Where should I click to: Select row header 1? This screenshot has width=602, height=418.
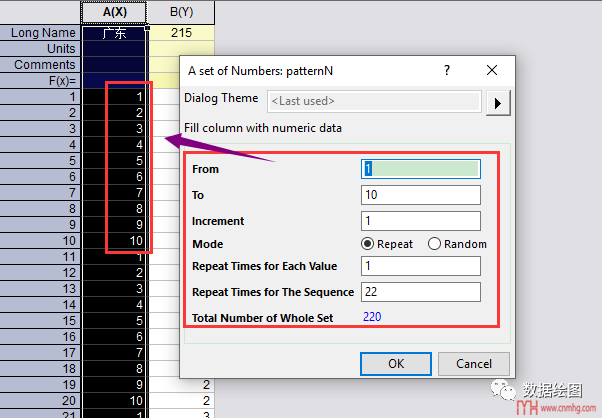tap(40, 97)
